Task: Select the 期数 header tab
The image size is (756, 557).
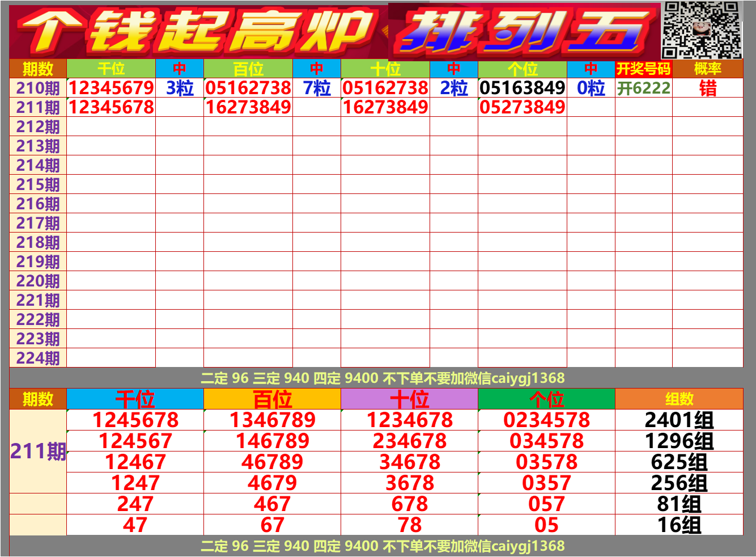Action: [x=37, y=69]
